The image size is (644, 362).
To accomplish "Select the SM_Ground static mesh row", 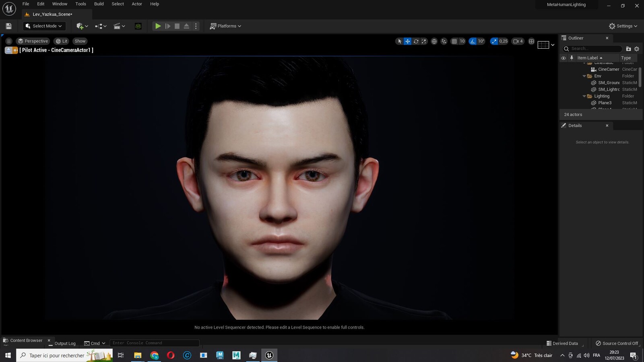I will (599, 83).
